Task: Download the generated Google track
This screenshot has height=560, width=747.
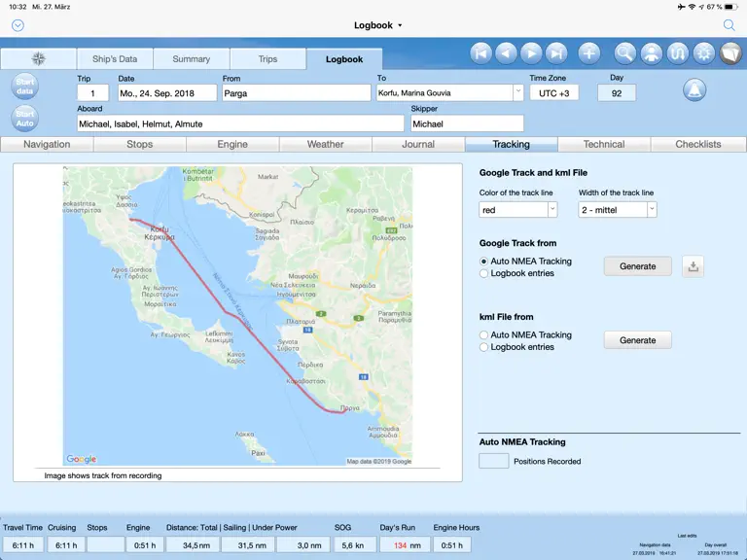Action: point(694,266)
